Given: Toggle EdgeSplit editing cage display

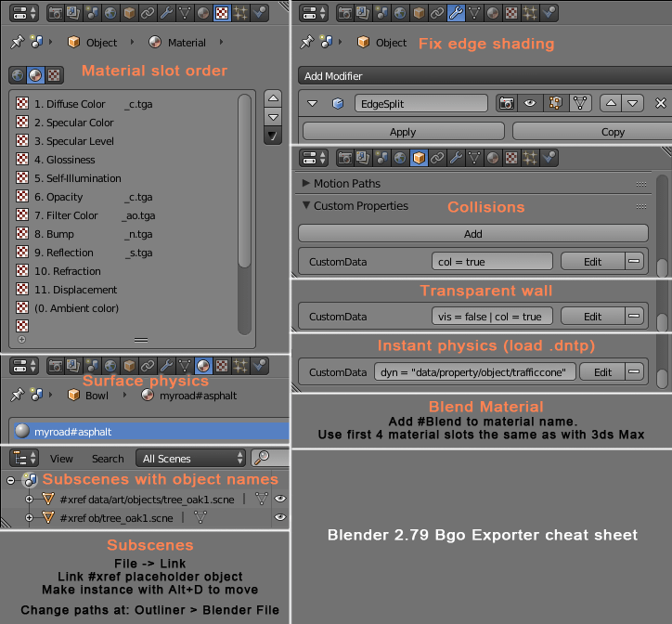Looking at the screenshot, I should point(580,103).
